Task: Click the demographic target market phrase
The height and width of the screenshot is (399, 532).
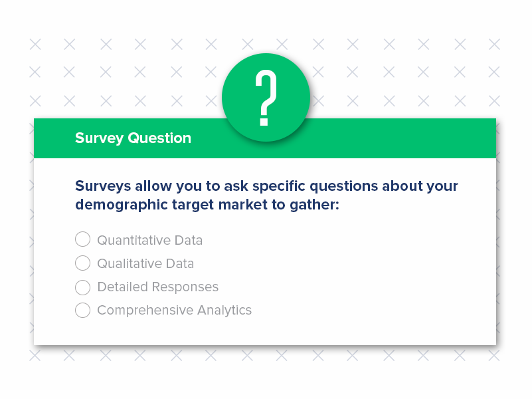Action: click(168, 205)
